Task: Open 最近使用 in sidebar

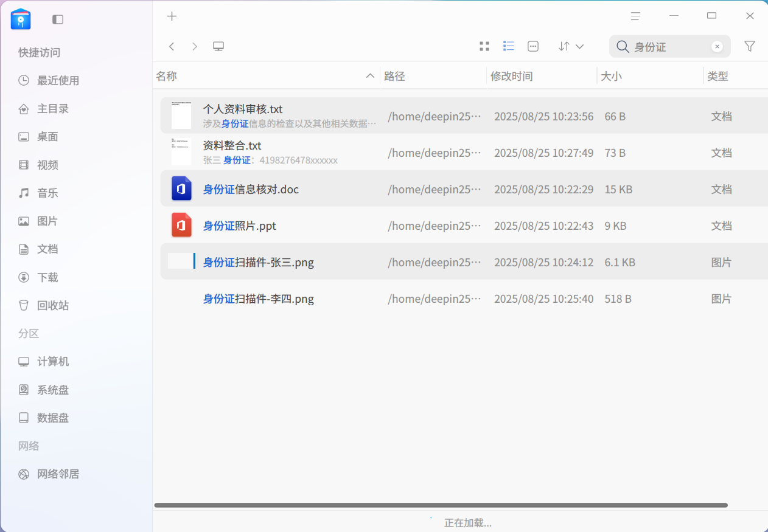Action: (x=58, y=80)
